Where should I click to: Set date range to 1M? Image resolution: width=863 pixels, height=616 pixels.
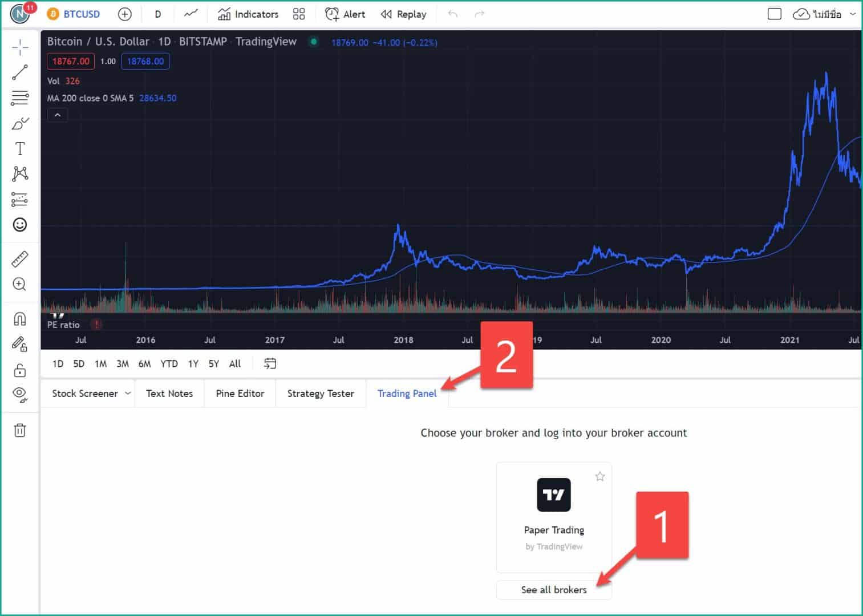100,364
